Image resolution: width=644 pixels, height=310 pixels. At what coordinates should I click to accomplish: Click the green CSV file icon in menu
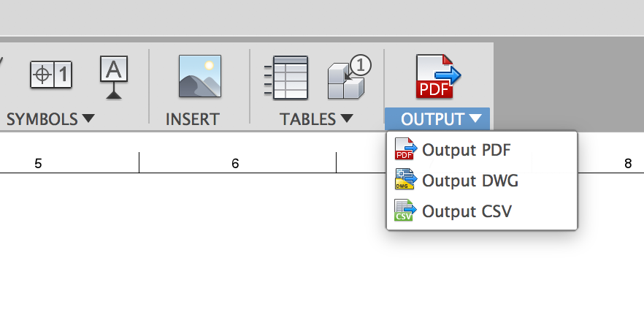[405, 211]
